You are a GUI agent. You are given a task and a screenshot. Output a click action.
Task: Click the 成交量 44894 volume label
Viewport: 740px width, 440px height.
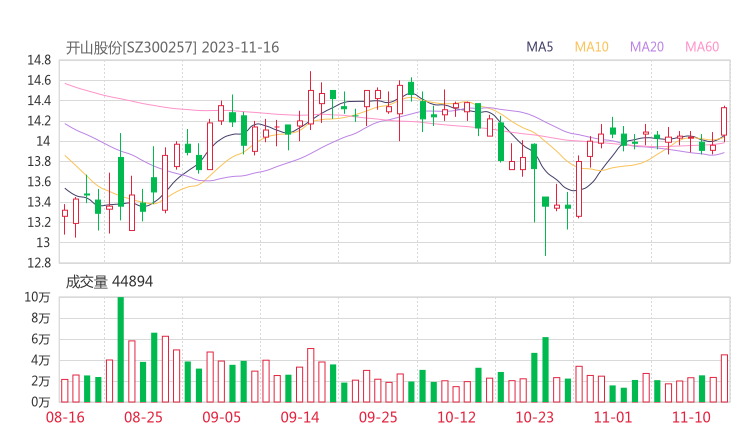click(109, 282)
